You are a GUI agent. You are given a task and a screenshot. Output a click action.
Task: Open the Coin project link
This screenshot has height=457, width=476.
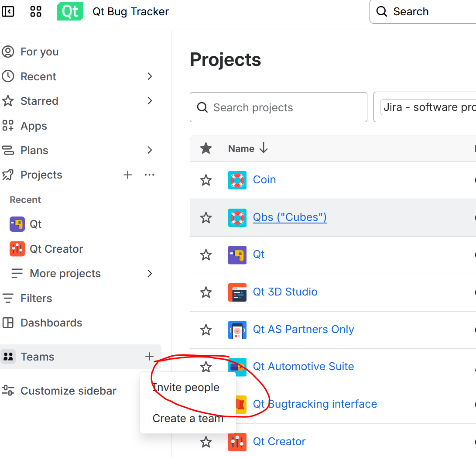click(x=264, y=180)
